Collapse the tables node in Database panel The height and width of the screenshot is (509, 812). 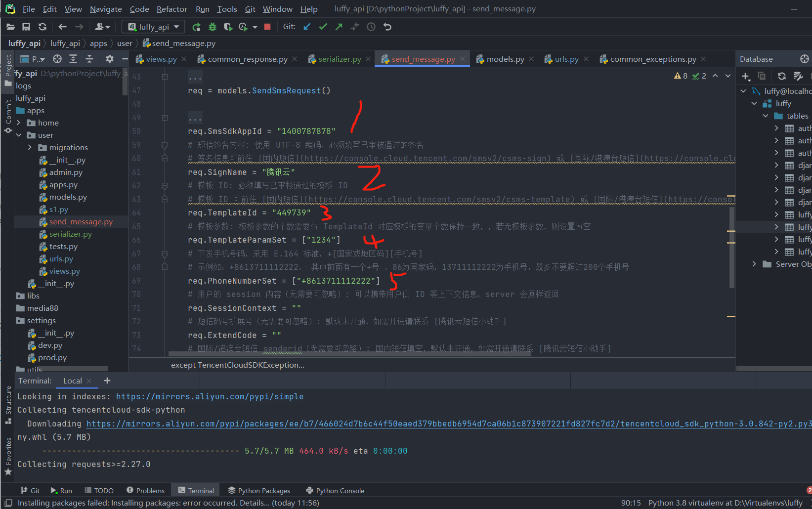point(766,116)
